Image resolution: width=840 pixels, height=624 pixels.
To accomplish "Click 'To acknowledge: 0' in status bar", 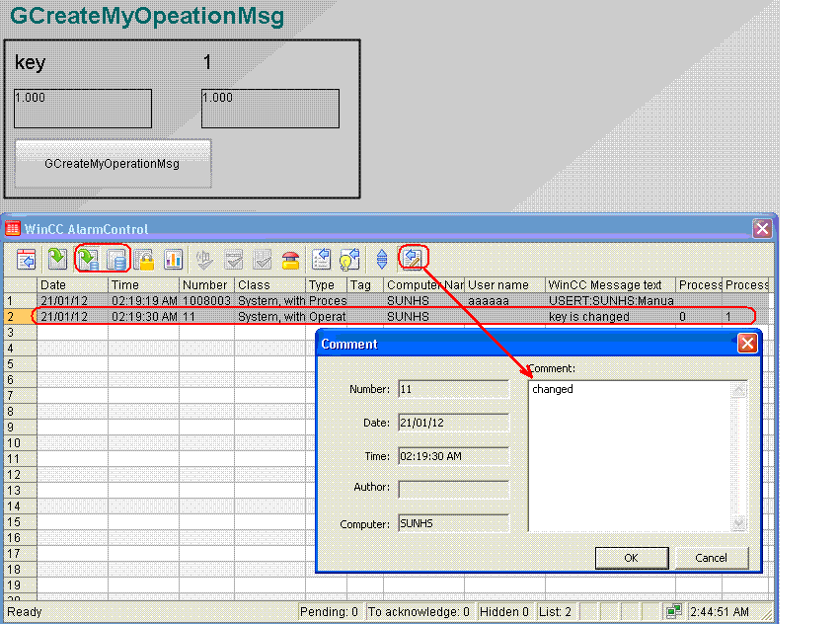I will pyautogui.click(x=419, y=611).
